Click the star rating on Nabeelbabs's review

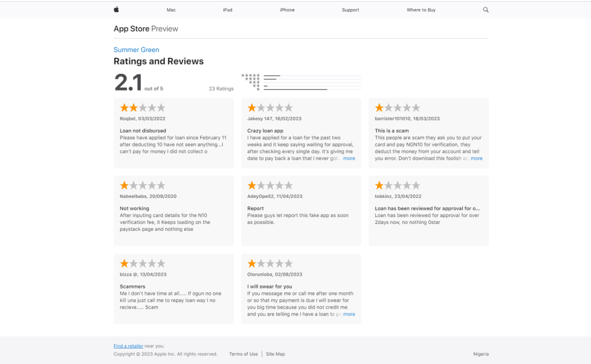click(143, 185)
